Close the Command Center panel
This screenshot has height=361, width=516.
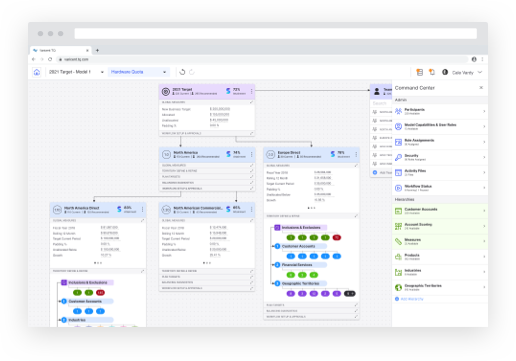pos(481,88)
